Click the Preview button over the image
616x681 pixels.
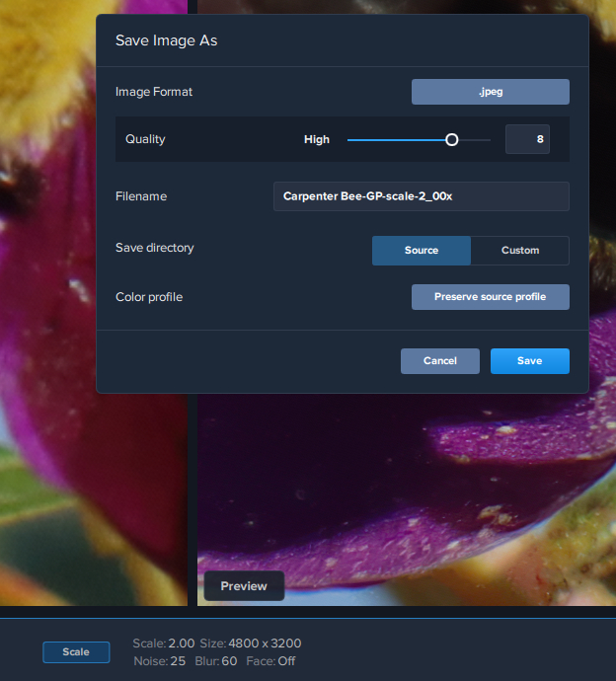coord(244,586)
